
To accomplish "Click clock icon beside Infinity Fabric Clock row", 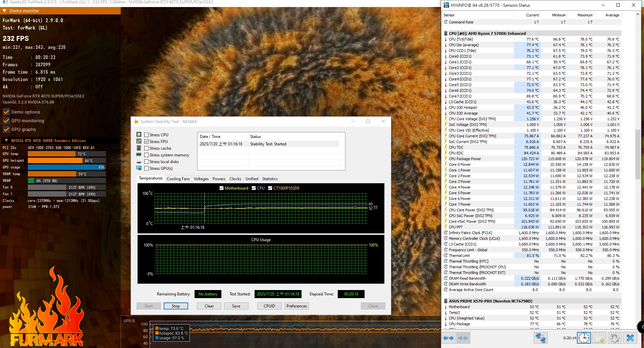I will [x=446, y=233].
